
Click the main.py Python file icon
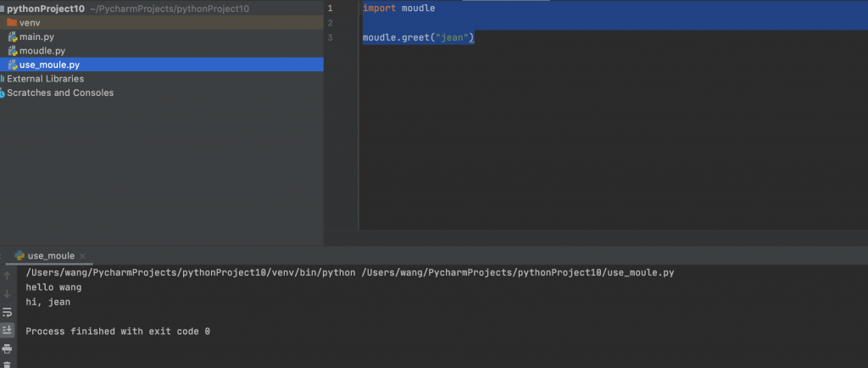[x=13, y=37]
